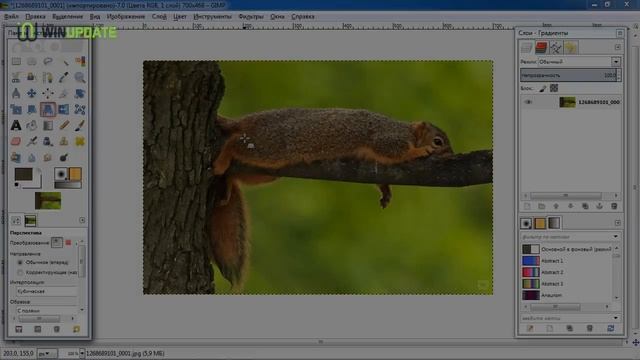
Task: Open the layers dock tab configuration menu
Action: pyautogui.click(x=618, y=47)
